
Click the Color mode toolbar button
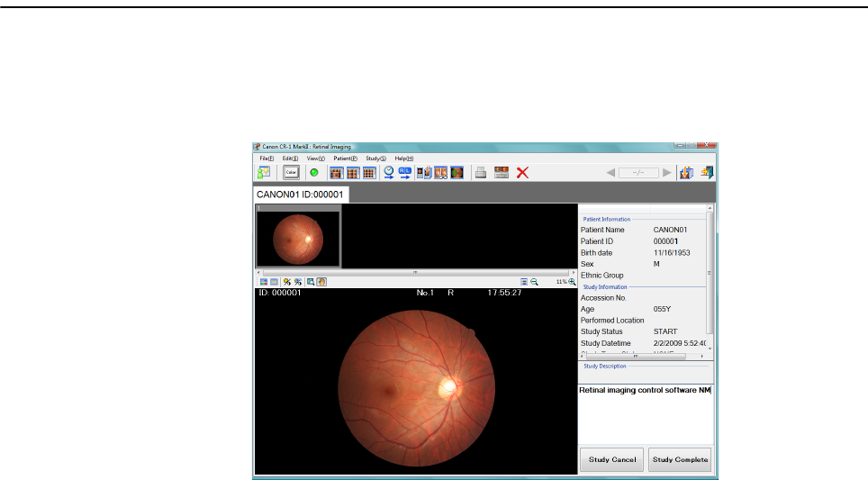[x=291, y=172]
